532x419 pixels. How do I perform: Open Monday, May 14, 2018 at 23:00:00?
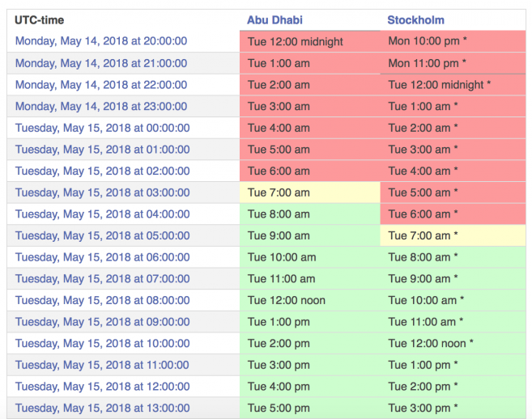(101, 106)
